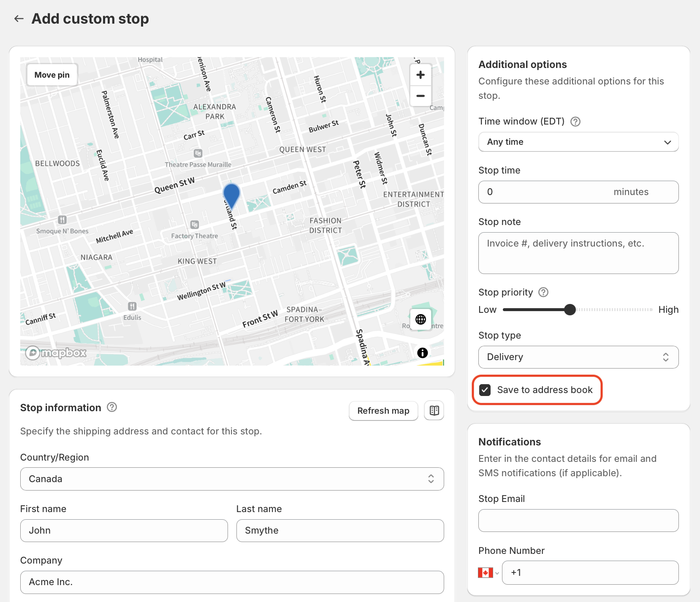Click the Theatre Passe Muraille map icon

pyautogui.click(x=198, y=153)
